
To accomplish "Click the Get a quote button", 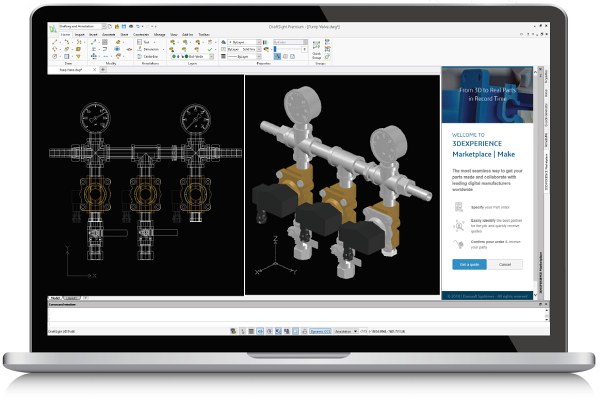I will (x=469, y=264).
